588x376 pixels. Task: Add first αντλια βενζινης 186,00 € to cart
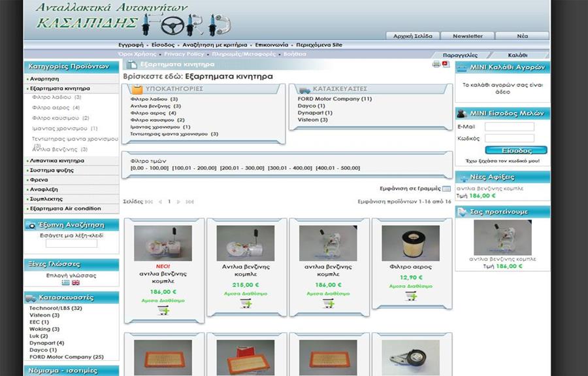[x=163, y=311]
